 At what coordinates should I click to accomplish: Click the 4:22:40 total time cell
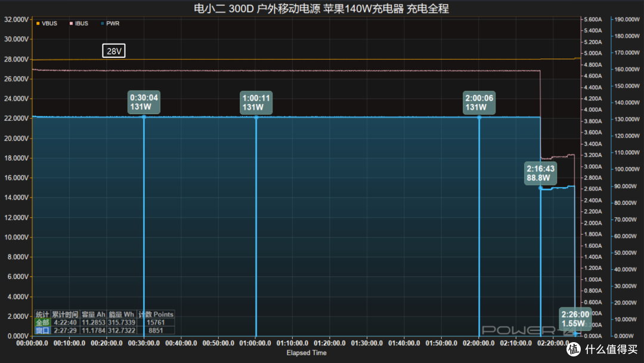coord(65,322)
